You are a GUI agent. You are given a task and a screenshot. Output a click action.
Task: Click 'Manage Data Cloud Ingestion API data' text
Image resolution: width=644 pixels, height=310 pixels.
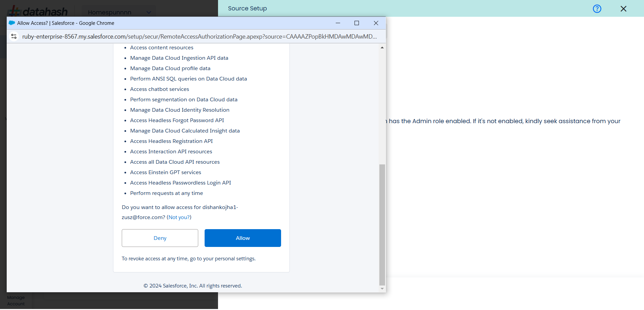click(x=179, y=58)
